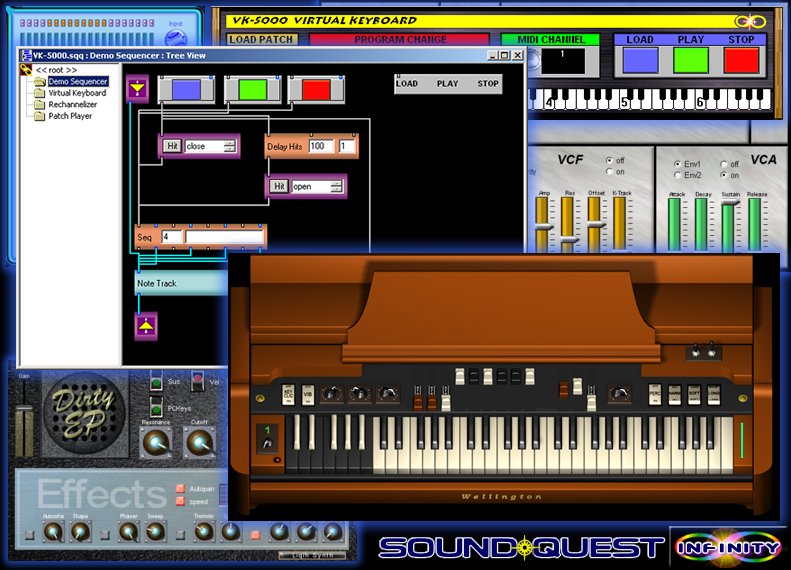Click the Note Track block
Screen dimensions: 791x570
click(x=182, y=283)
